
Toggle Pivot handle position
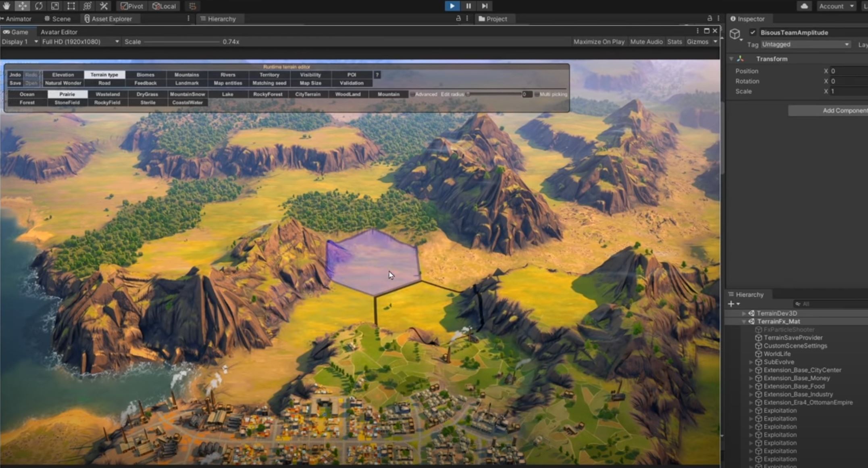[x=132, y=6]
